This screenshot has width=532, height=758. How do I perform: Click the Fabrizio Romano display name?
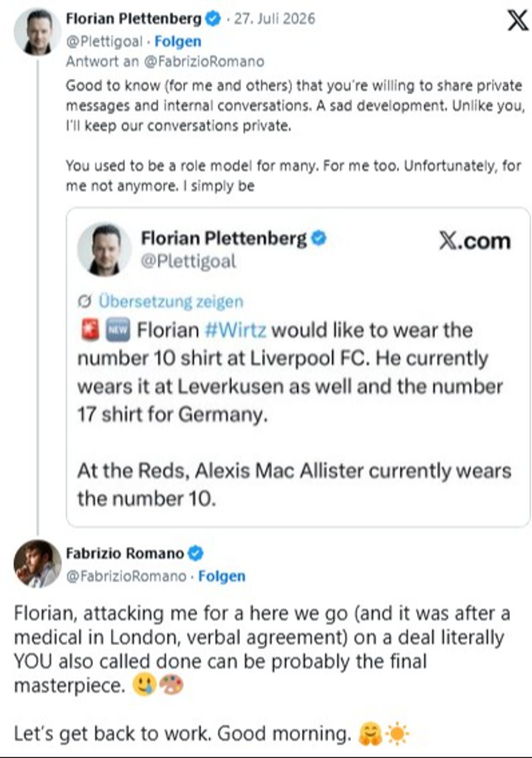click(125, 553)
